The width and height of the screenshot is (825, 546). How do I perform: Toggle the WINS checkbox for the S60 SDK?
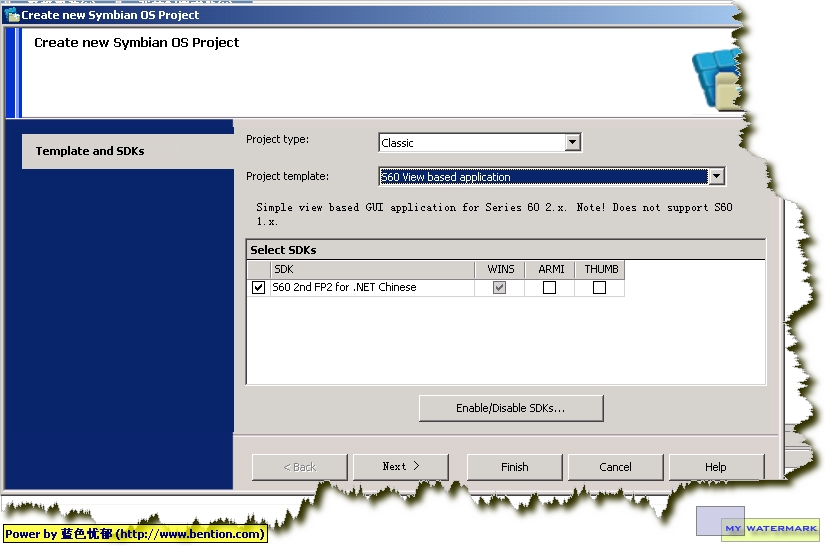pos(499,287)
